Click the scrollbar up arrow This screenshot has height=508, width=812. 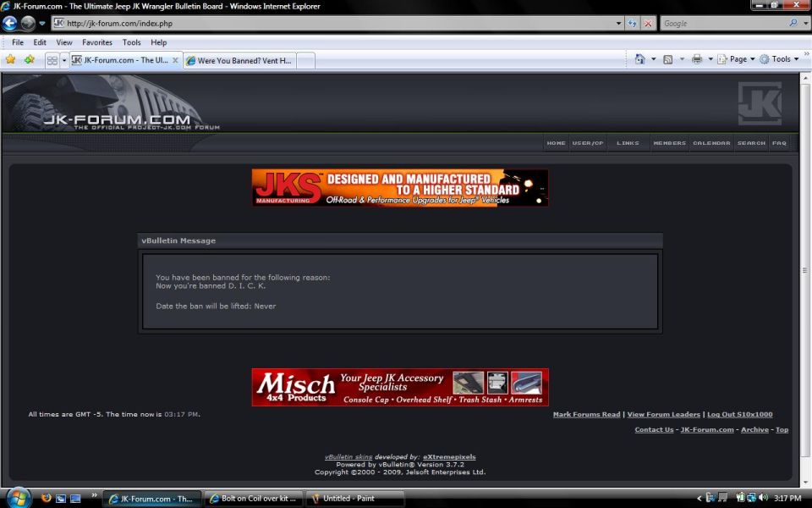[x=804, y=78]
